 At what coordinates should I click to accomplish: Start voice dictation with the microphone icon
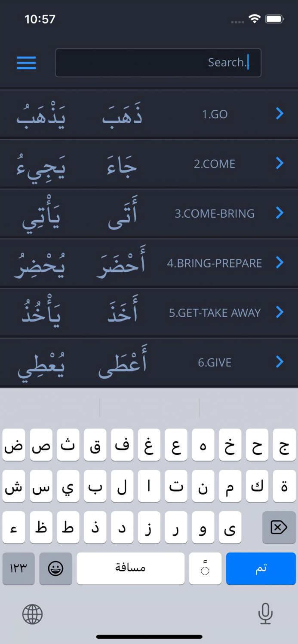[265, 614]
